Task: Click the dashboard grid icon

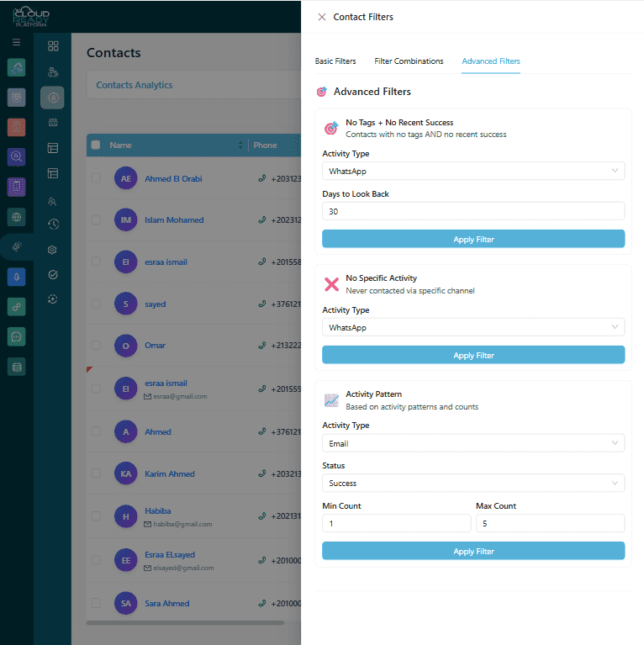Action: 53,46
